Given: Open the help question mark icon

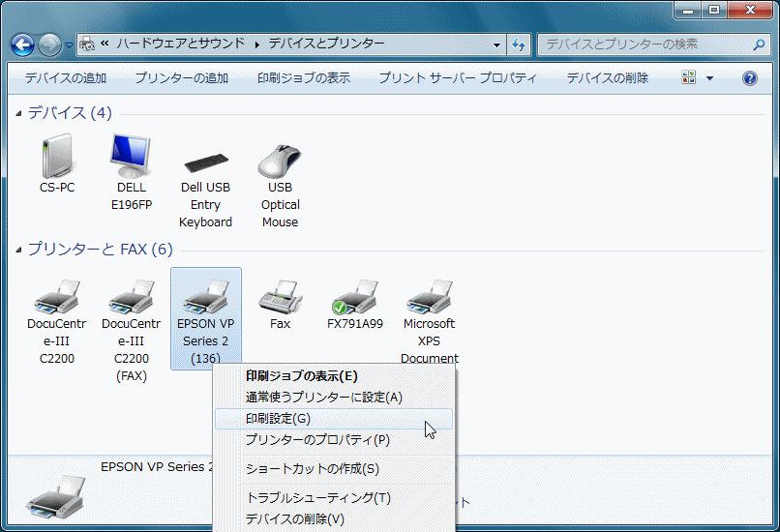Looking at the screenshot, I should 750,78.
